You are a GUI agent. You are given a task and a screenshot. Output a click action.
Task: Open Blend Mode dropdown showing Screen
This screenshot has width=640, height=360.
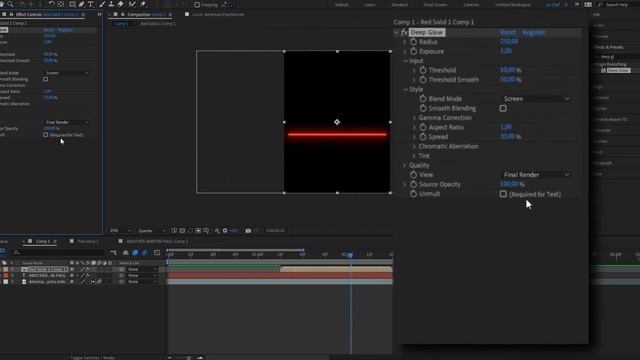[x=536, y=99]
